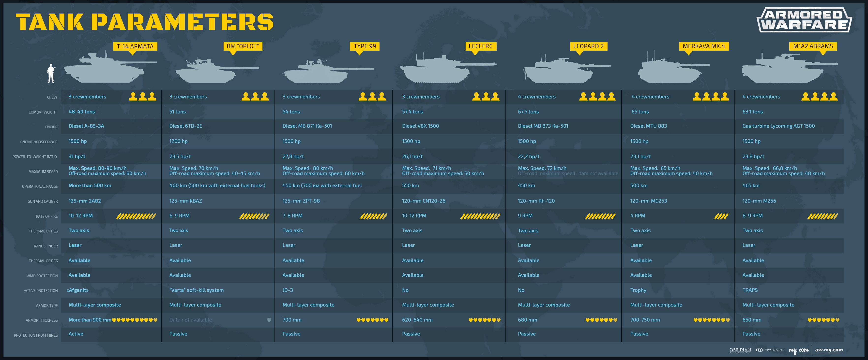This screenshot has height=360, width=868.
Task: Click the Leclerc crew member icons
Action: click(486, 97)
